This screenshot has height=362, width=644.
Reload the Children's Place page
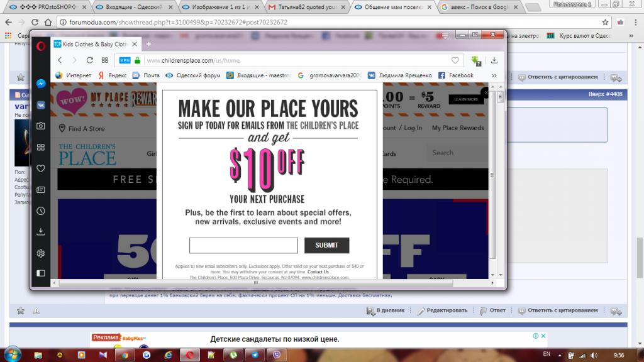coord(89,60)
